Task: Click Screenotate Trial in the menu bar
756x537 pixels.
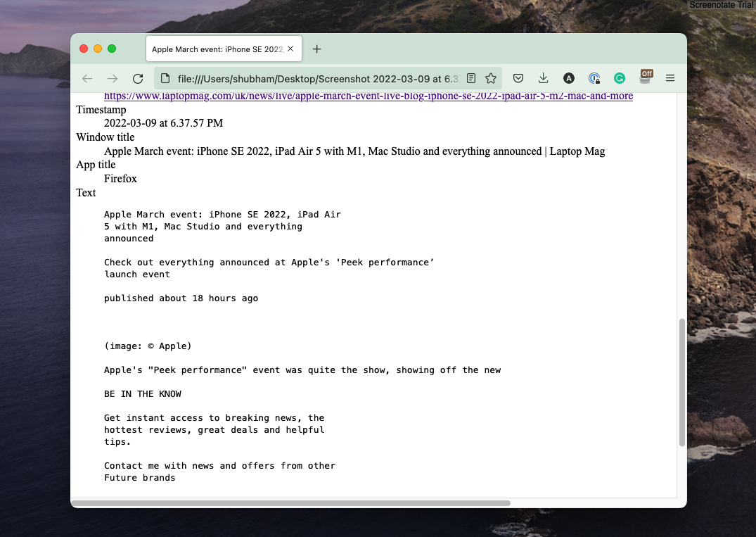Action: (x=721, y=5)
